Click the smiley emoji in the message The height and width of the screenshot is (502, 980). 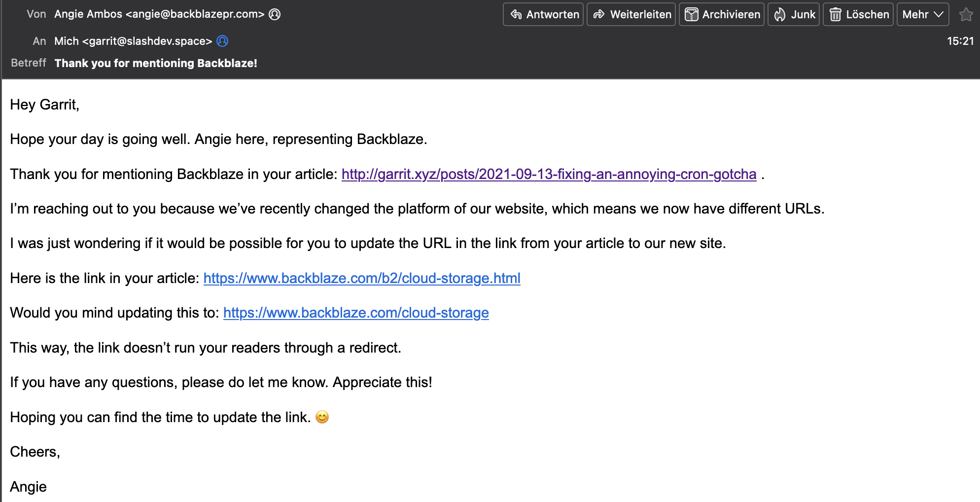click(x=322, y=417)
